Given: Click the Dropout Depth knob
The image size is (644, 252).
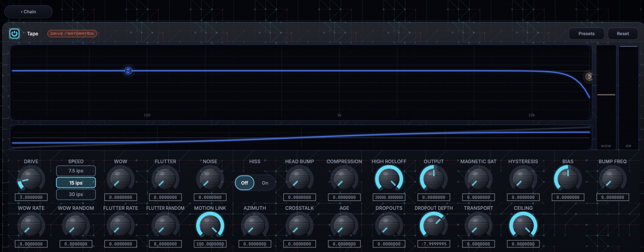Looking at the screenshot, I should click(x=433, y=225).
